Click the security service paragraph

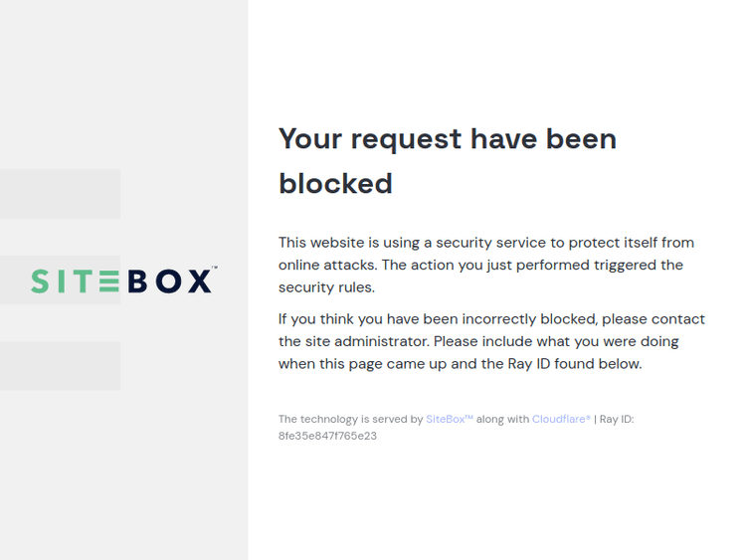[x=486, y=265]
